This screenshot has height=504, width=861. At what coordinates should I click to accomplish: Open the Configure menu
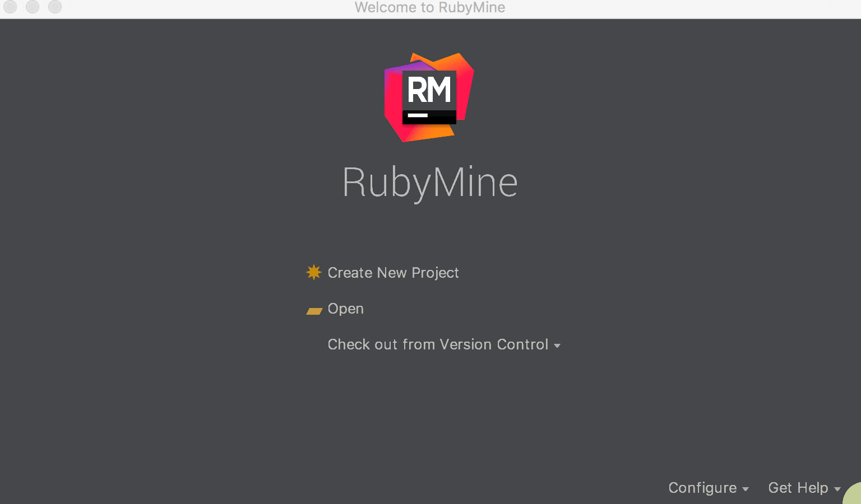click(702, 488)
